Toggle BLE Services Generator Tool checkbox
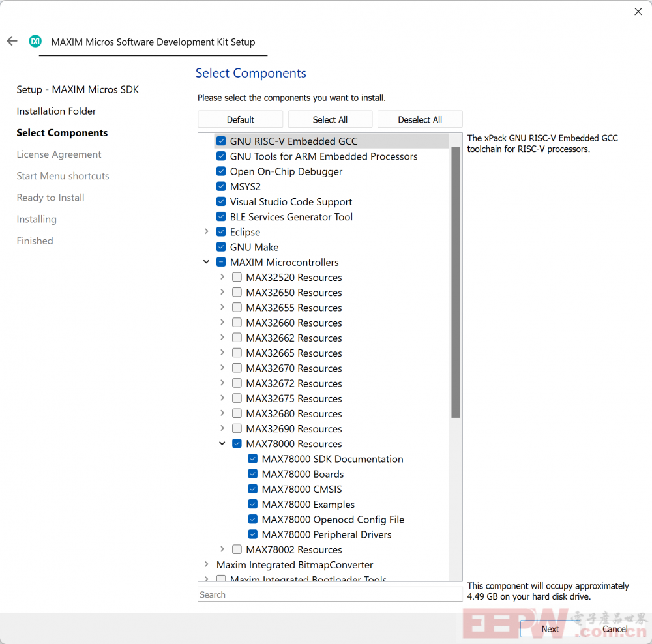This screenshot has height=644, width=652. [221, 216]
